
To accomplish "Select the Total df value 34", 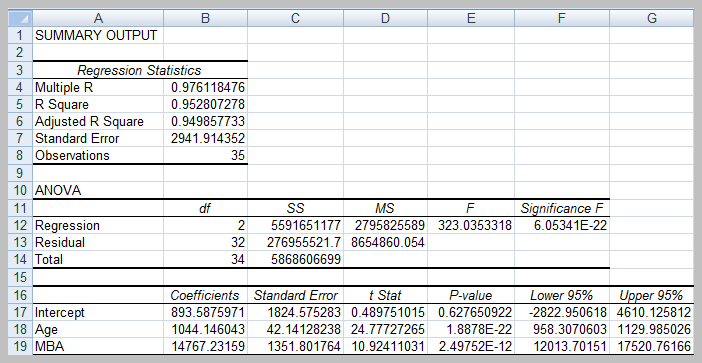I will [x=205, y=259].
